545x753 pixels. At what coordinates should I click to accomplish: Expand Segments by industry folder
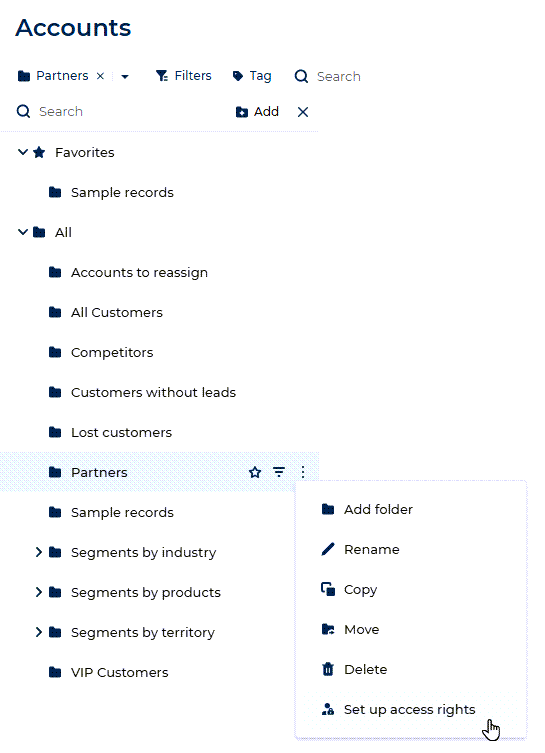[39, 552]
